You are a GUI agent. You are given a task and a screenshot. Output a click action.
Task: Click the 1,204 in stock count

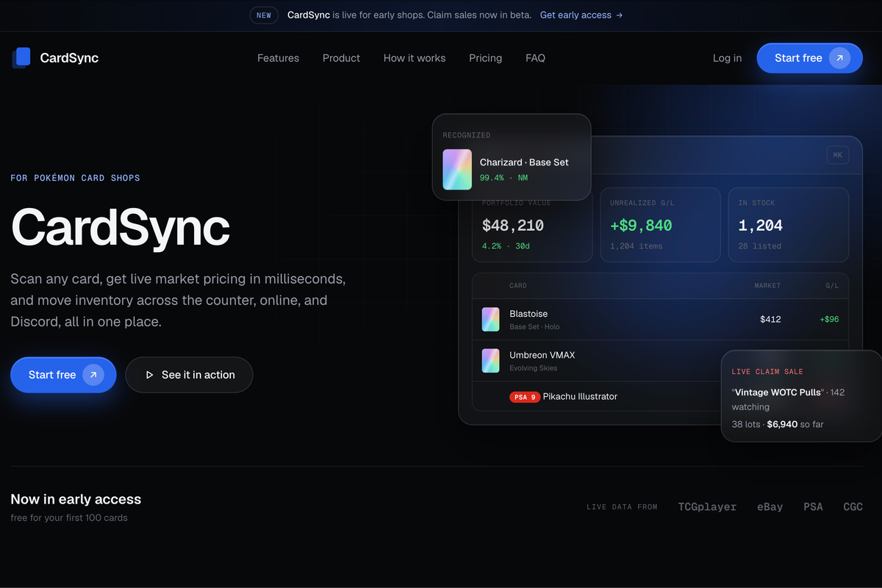pos(760,225)
